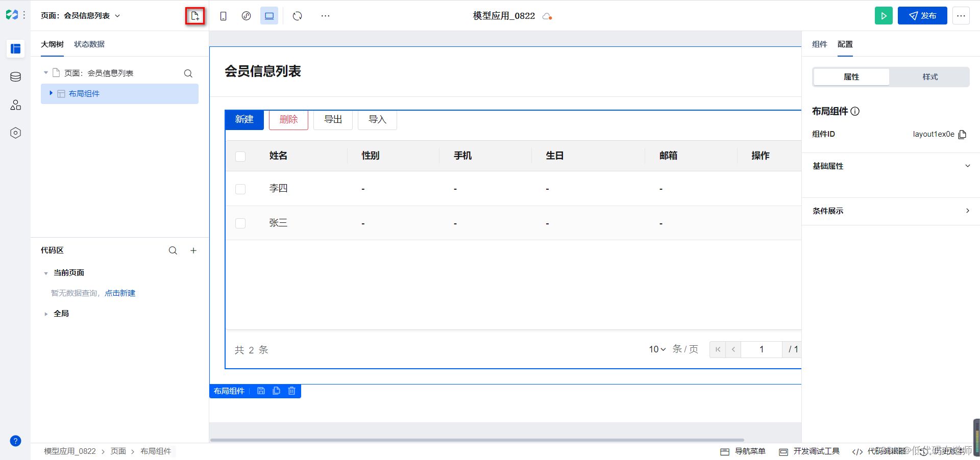Click the new page icon in the header
The width and height of the screenshot is (980, 460).
click(x=194, y=16)
